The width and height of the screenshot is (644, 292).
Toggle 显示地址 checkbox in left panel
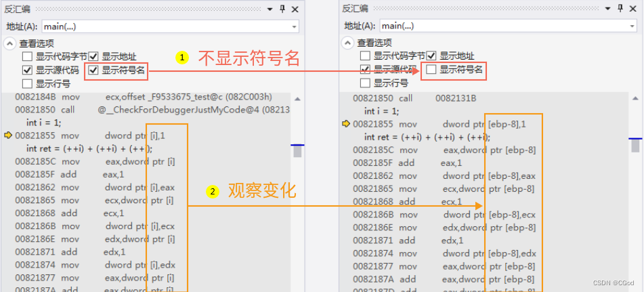[x=93, y=57]
